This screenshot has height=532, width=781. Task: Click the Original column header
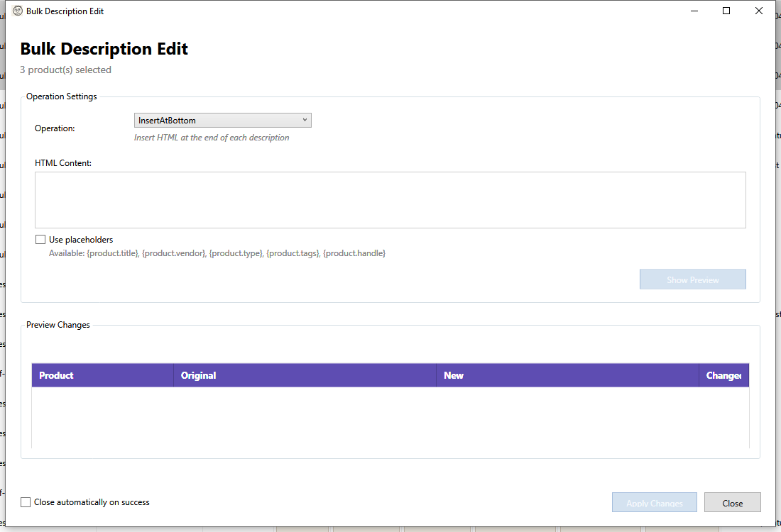pos(199,375)
